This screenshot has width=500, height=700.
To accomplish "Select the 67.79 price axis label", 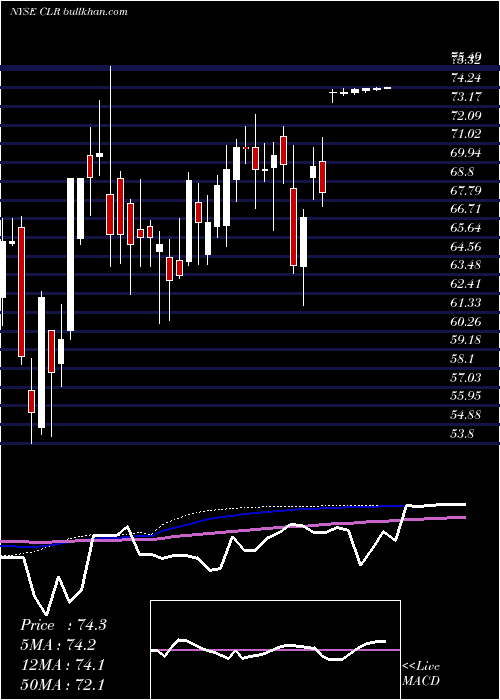I will [x=467, y=191].
